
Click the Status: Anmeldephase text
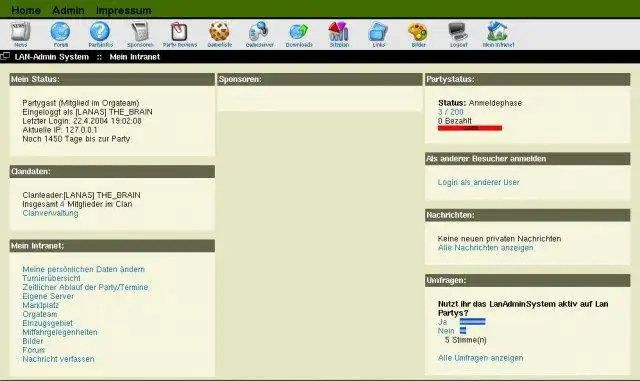tap(480, 103)
